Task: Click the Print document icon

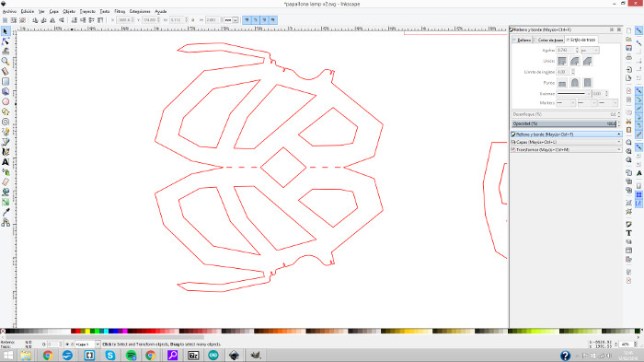Action: pos(628,57)
